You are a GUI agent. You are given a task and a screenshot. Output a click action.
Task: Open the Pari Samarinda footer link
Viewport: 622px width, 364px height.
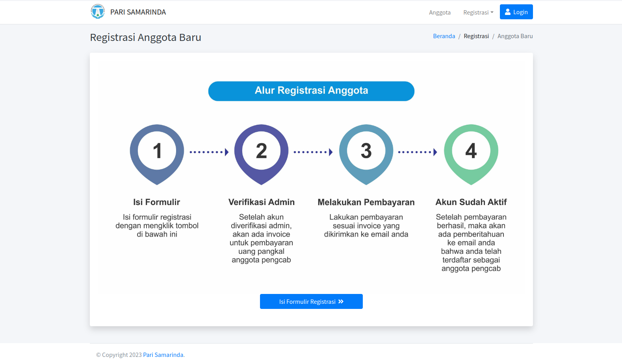[163, 355]
